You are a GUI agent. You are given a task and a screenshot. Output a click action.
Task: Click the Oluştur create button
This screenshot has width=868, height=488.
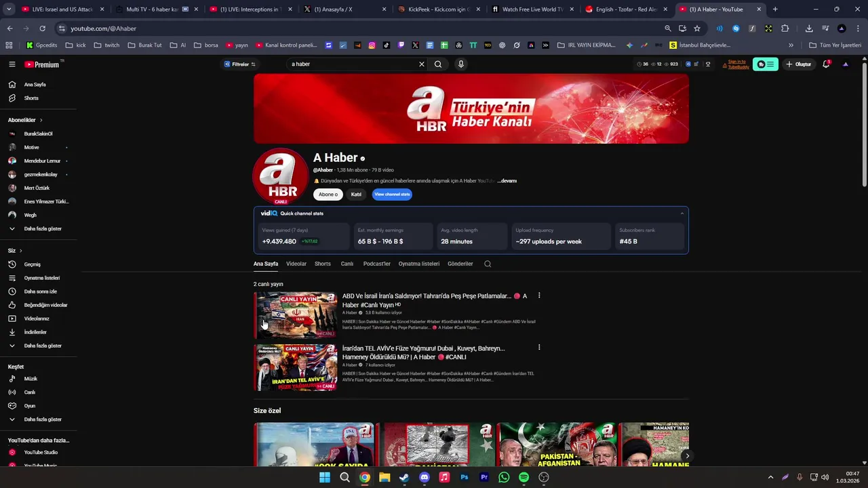tap(799, 64)
